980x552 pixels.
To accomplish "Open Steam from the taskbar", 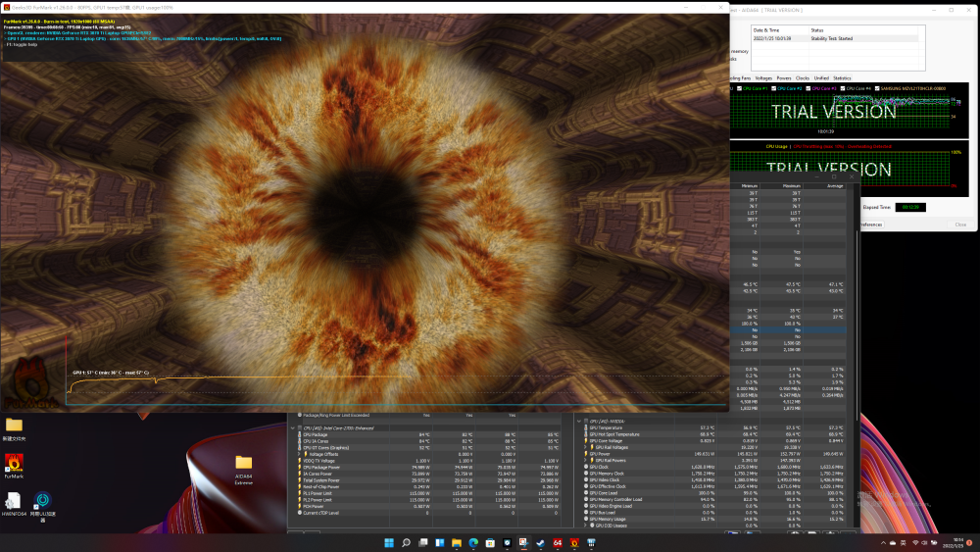I will [x=541, y=542].
